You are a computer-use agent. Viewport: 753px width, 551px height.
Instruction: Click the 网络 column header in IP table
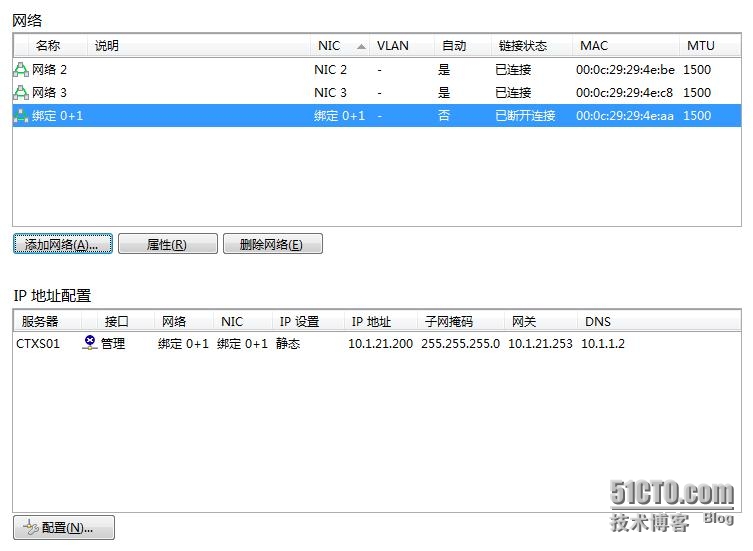pyautogui.click(x=183, y=321)
